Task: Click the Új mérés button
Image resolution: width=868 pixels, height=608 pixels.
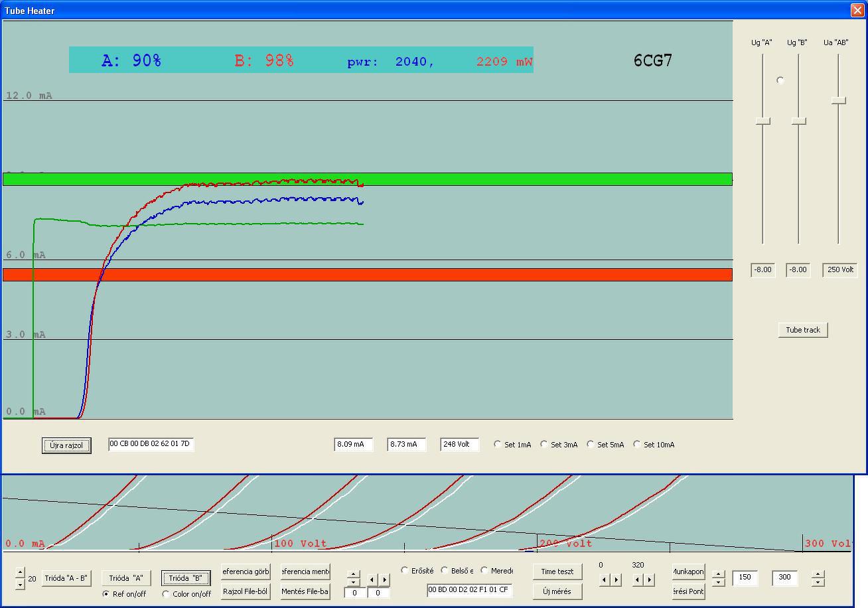Action: pyautogui.click(x=557, y=591)
